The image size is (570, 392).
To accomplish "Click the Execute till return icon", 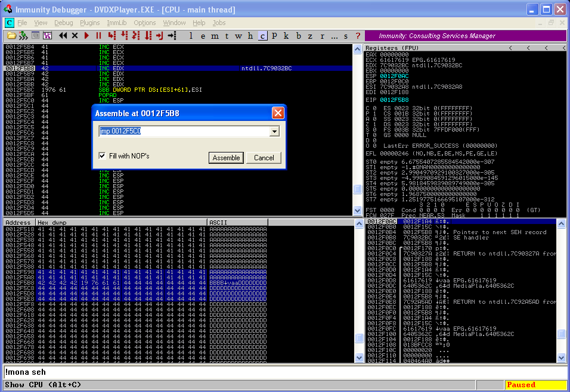I will pos(160,36).
